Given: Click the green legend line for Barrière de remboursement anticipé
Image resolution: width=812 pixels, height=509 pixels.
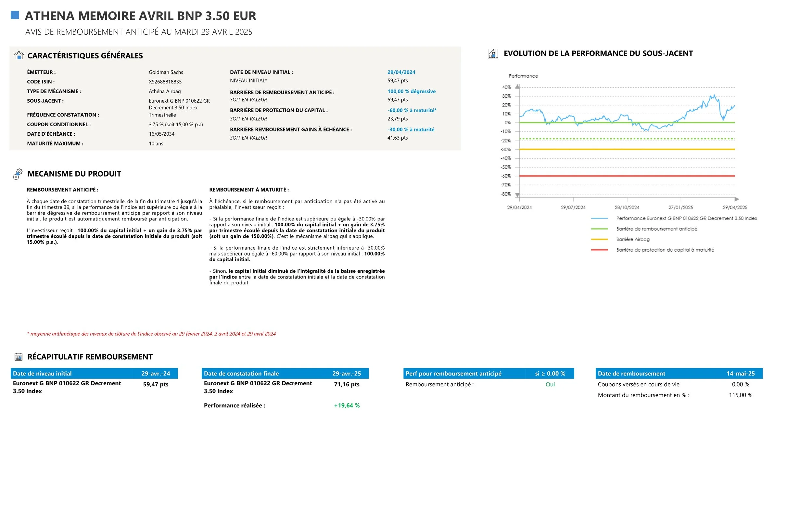Looking at the screenshot, I should 599,229.
